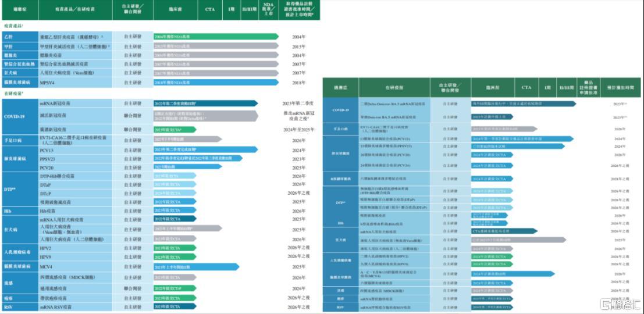This screenshot has width=644, height=314.
Task: Click the DTaP vaccine name cell
Action: click(77, 184)
